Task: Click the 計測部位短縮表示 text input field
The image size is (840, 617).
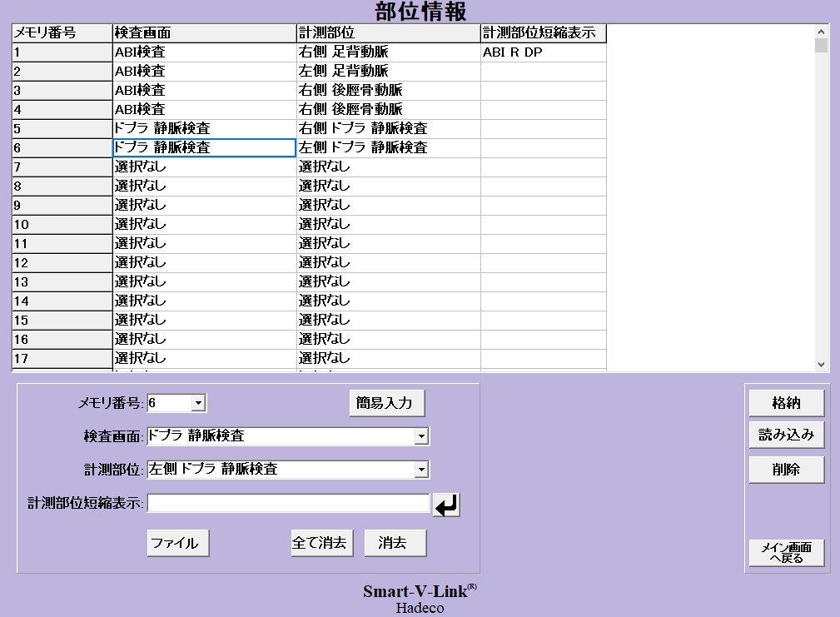Action: click(x=288, y=503)
